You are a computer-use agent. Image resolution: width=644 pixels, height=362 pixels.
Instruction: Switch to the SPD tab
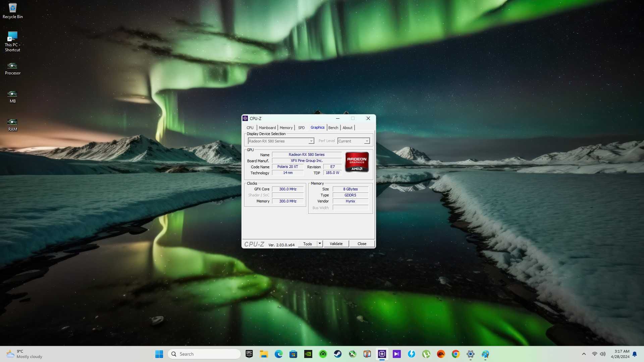coord(301,128)
